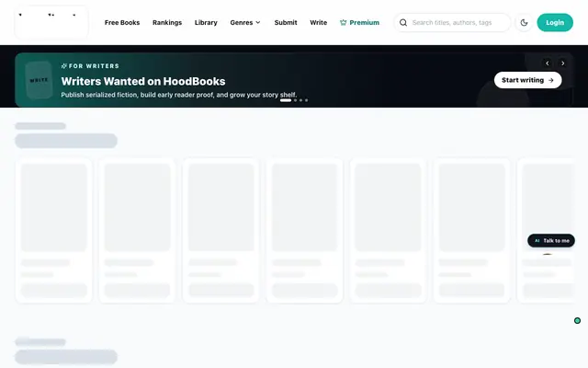Toggle dark mode with the moon icon

tap(524, 22)
